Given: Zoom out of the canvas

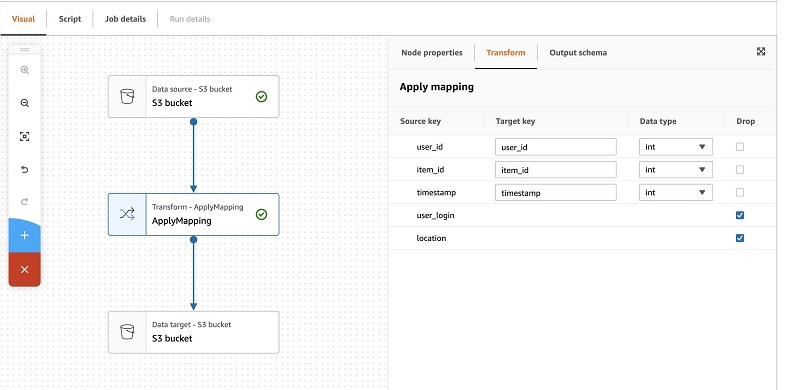Looking at the screenshot, I should (x=24, y=103).
